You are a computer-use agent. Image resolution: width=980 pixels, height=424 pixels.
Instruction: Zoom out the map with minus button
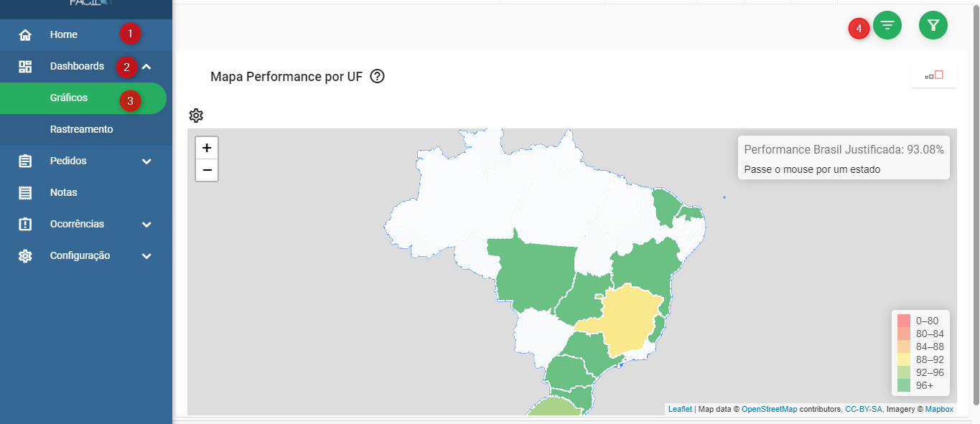coord(207,170)
